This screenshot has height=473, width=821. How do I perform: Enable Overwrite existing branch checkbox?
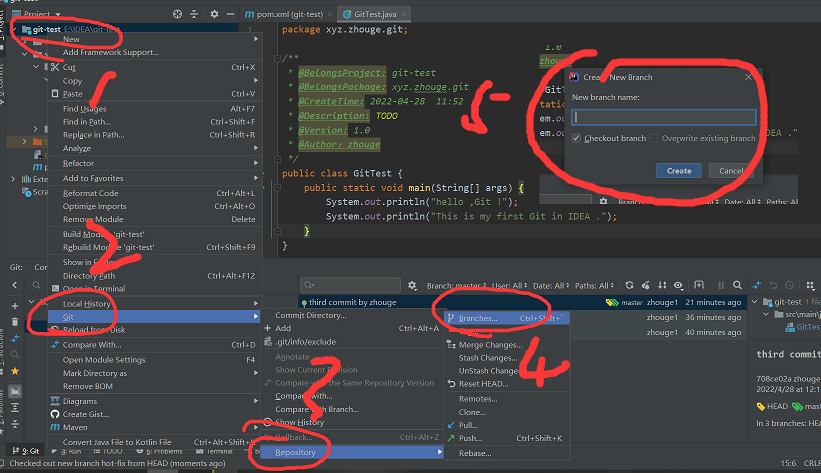(x=655, y=138)
